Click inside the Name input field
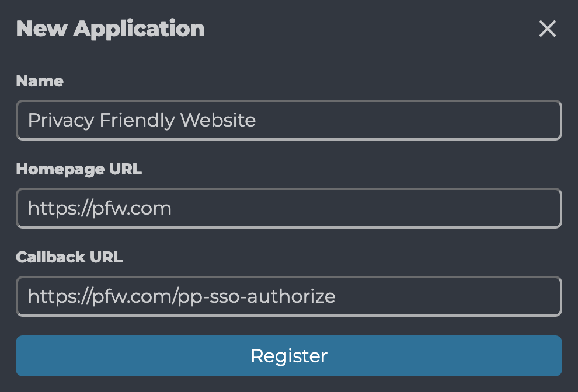 [289, 120]
